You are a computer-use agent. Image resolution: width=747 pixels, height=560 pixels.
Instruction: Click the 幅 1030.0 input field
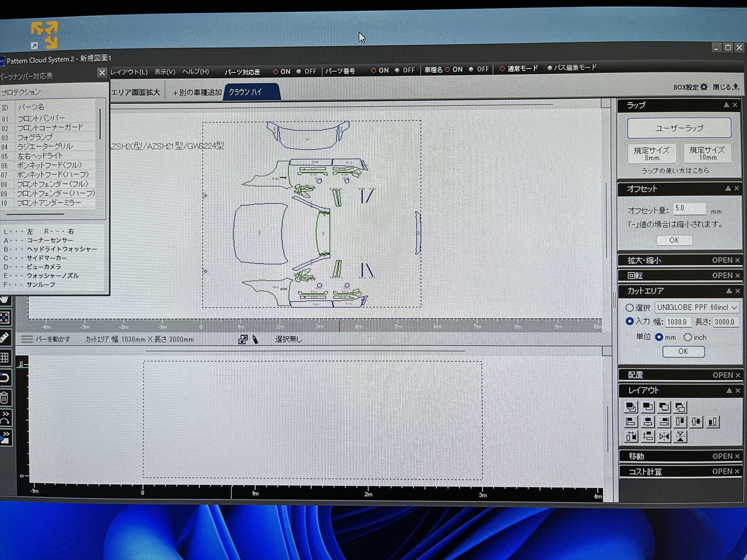pyautogui.click(x=678, y=322)
